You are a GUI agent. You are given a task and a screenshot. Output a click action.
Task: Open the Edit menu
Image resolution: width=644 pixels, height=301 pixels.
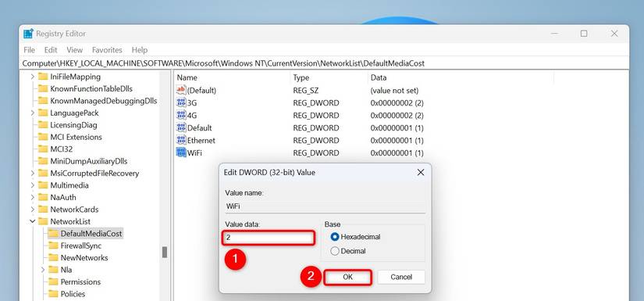[x=51, y=50]
